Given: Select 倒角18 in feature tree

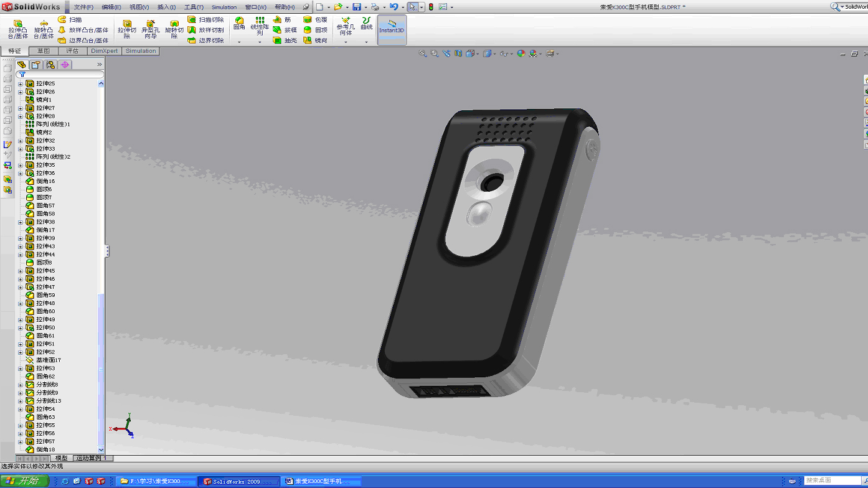Looking at the screenshot, I should click(40, 450).
